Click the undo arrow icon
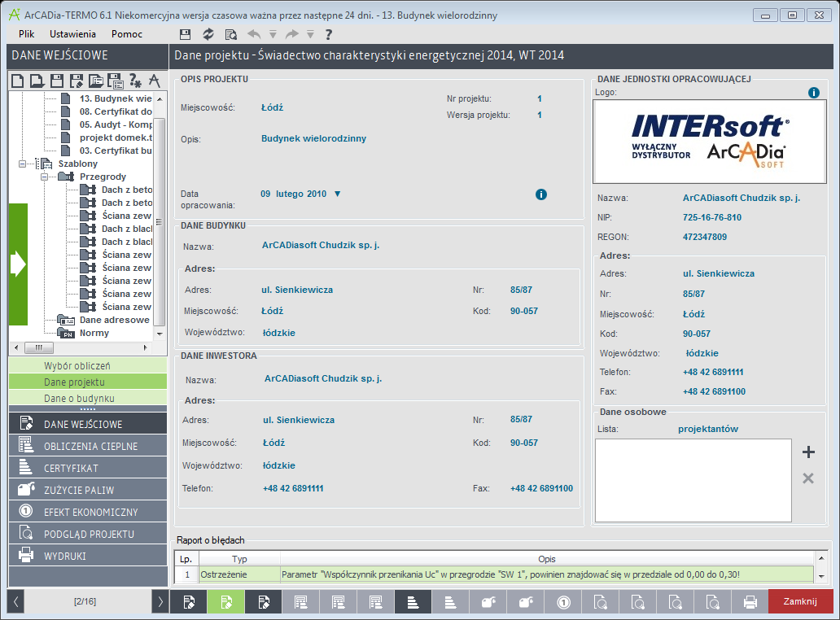This screenshot has height=620, width=840. (254, 35)
